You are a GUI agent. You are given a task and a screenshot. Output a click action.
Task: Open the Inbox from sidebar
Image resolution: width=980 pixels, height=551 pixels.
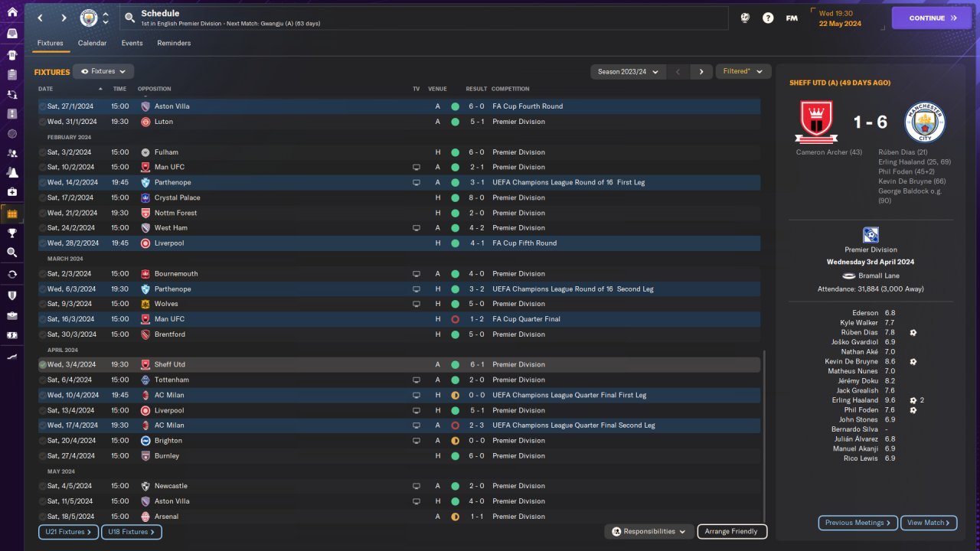click(x=11, y=34)
